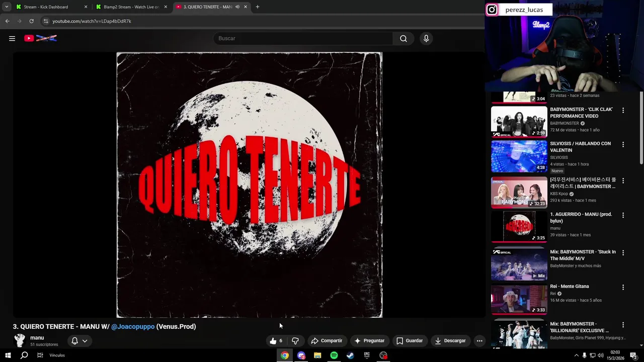This screenshot has height=362, width=644.
Task: Expand notification options chevron beside bell
Action: 85,341
